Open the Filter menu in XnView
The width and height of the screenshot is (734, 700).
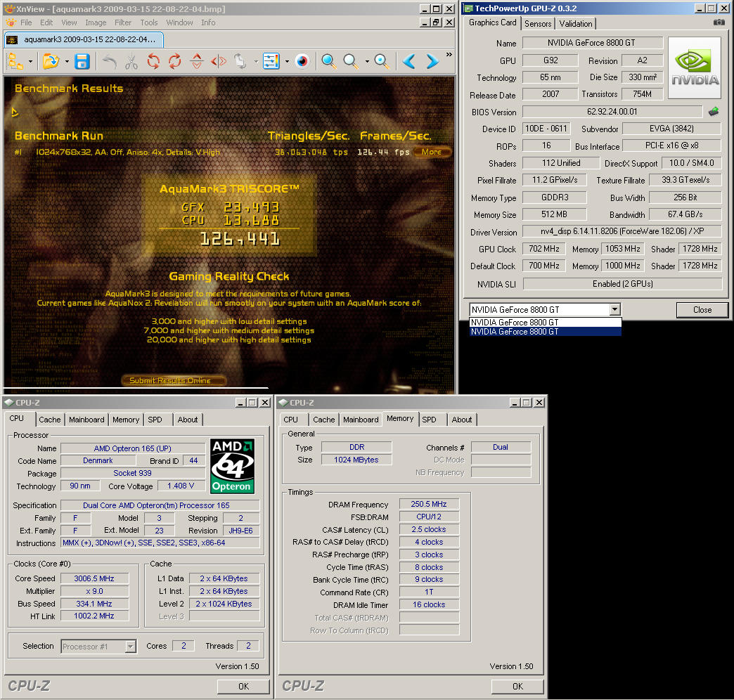122,22
